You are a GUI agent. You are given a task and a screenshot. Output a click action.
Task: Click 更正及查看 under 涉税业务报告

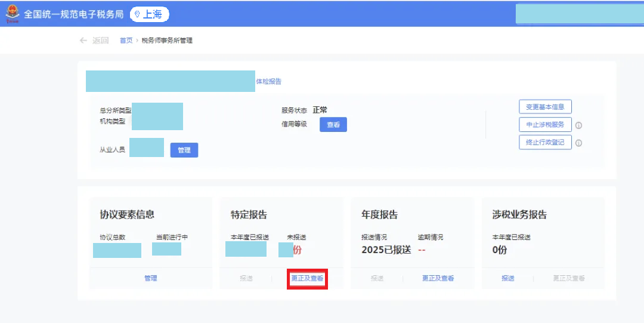coord(568,279)
